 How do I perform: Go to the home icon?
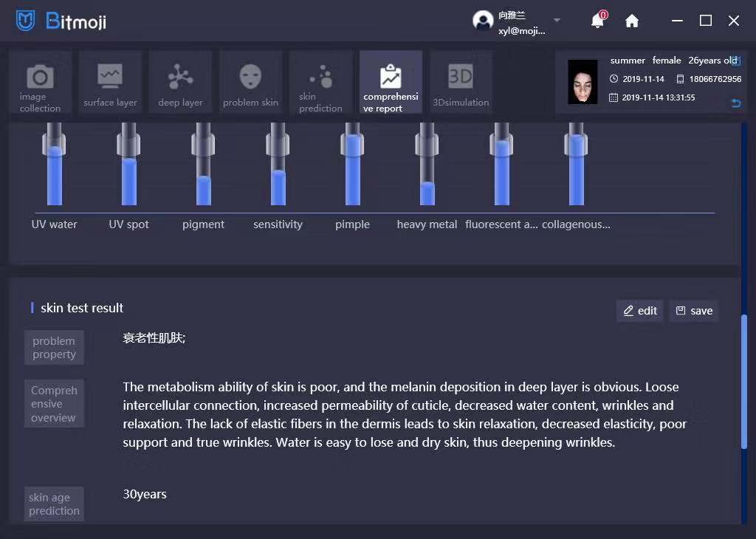point(632,21)
